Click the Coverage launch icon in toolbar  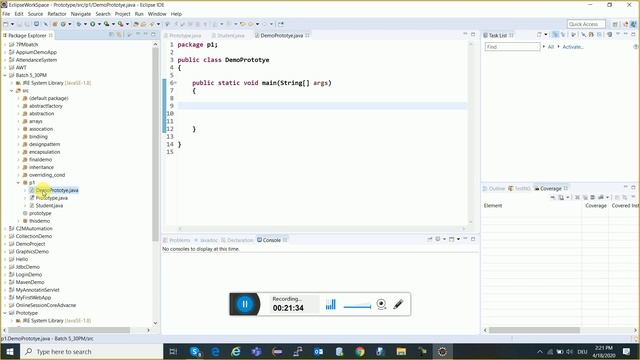coord(106,24)
